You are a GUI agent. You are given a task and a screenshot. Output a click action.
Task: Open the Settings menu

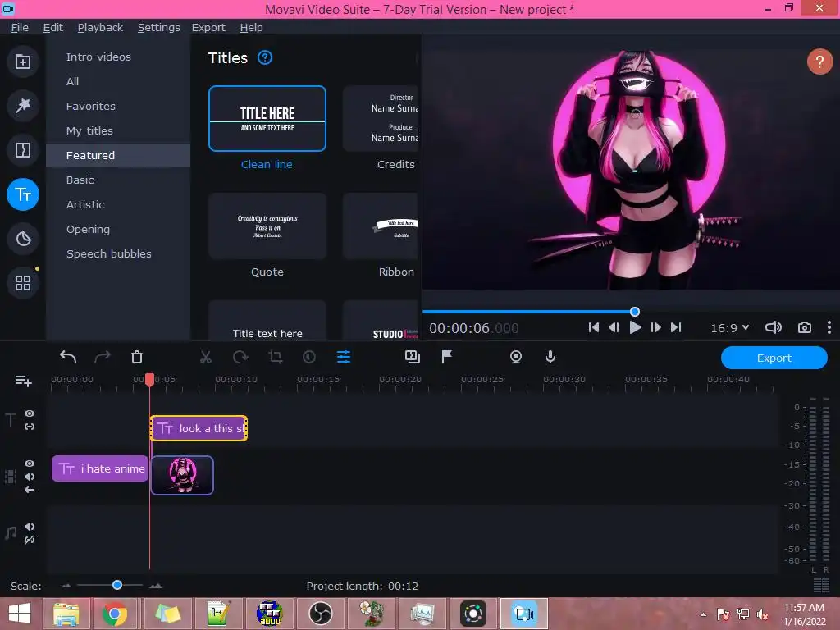158,27
